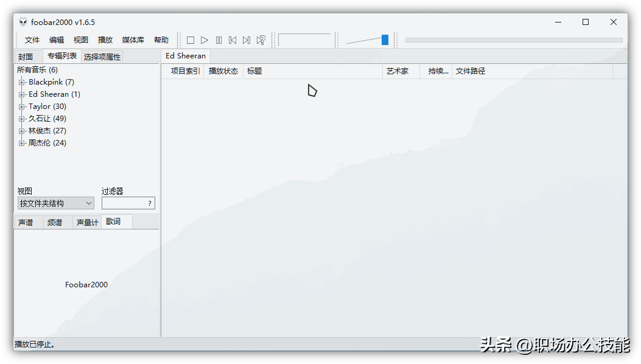Open the 媒体库 menu

click(x=133, y=40)
